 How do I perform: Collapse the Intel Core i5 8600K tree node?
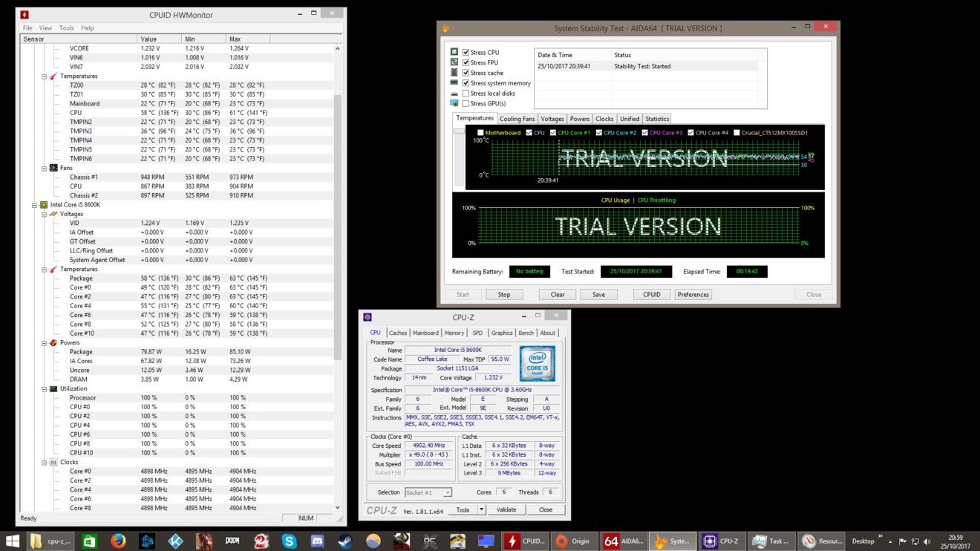(35, 204)
